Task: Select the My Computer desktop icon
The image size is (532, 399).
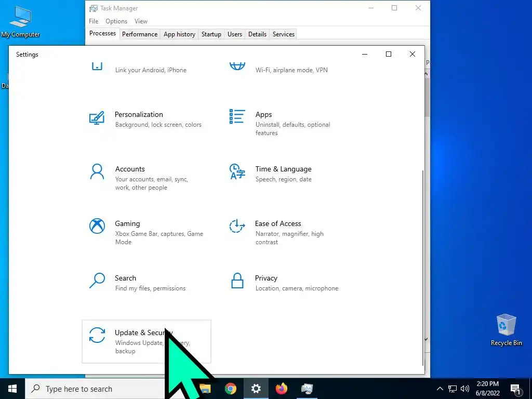Action: [20, 21]
